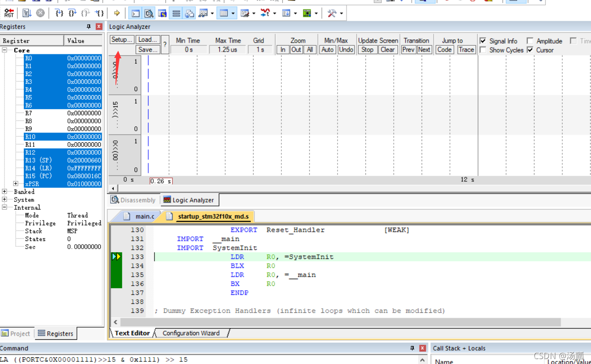Image resolution: width=591 pixels, height=364 pixels.
Task: Click the Run icon in the debug toolbar
Action: [x=27, y=13]
